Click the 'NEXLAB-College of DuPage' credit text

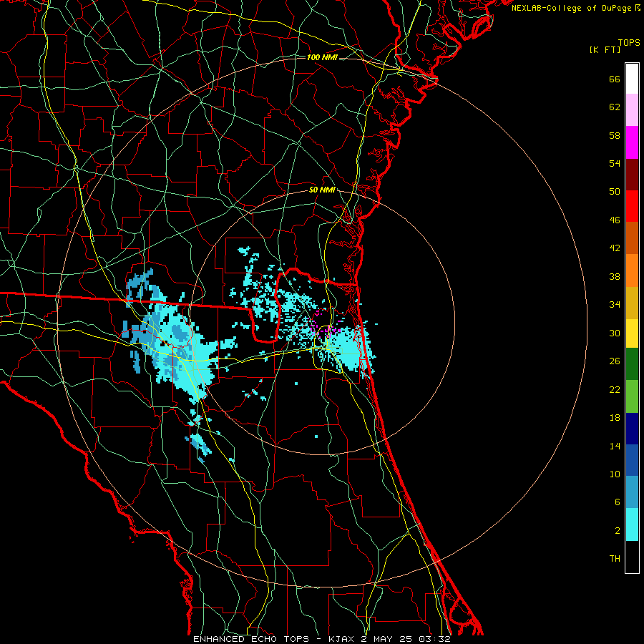click(571, 8)
